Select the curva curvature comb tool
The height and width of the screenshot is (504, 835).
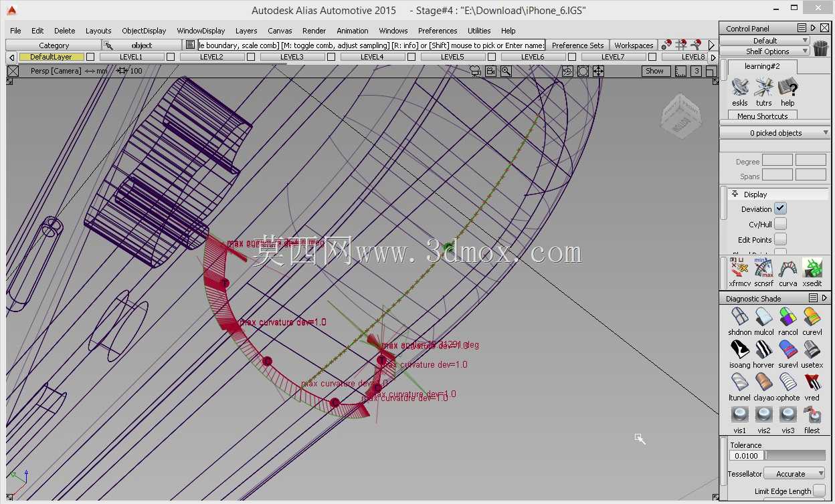[x=788, y=268]
